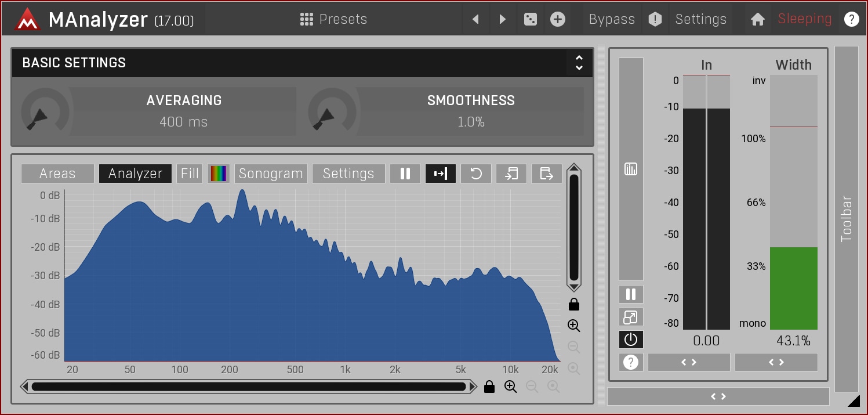The width and height of the screenshot is (868, 415).
Task: Toggle the vertical zoom lock icon
Action: (x=574, y=304)
